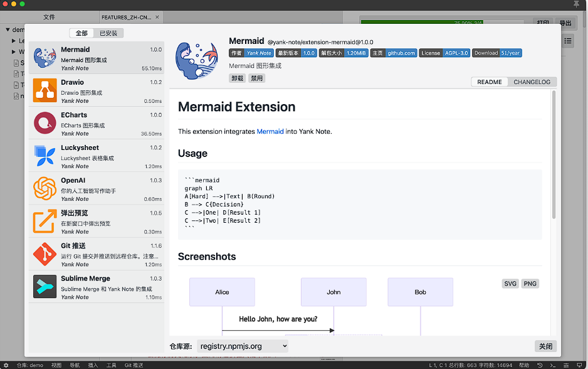This screenshot has height=369, width=588.
Task: Click the ECharts red circle icon
Action: pos(45,123)
